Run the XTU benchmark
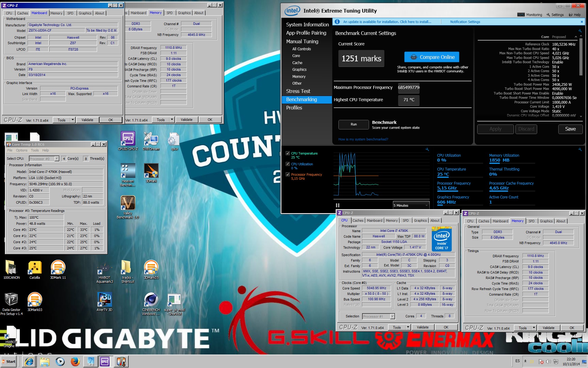Screen dimensions: 588x368 (353, 124)
